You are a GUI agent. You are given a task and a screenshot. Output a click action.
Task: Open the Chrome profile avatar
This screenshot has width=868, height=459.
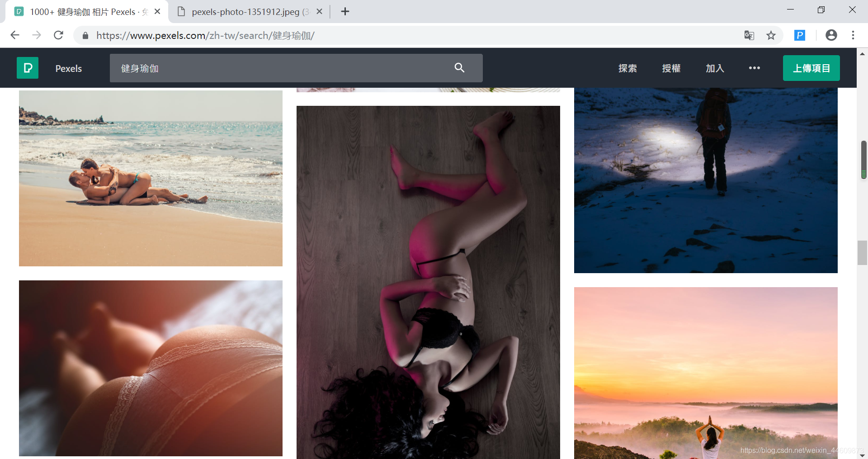click(x=831, y=35)
